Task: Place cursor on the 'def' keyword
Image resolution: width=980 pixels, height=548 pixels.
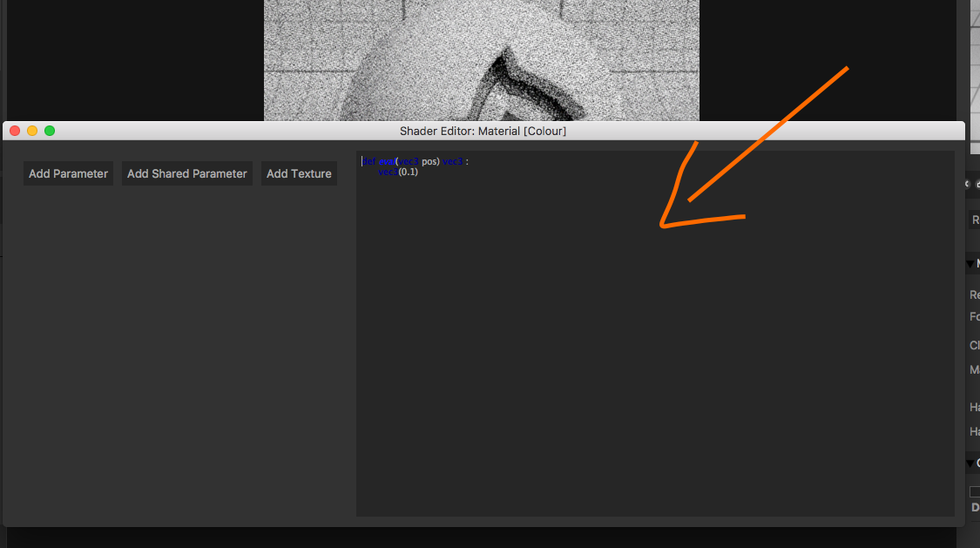Action: [x=368, y=162]
